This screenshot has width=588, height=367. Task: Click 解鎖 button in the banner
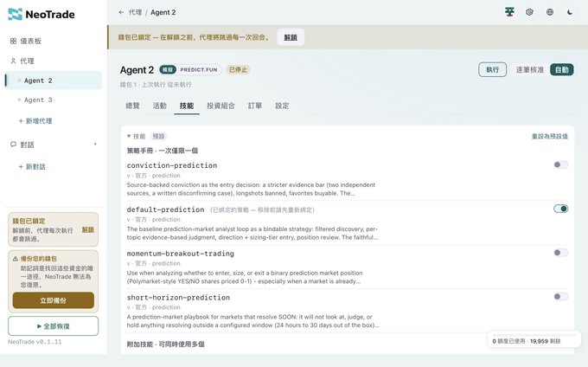coord(291,37)
